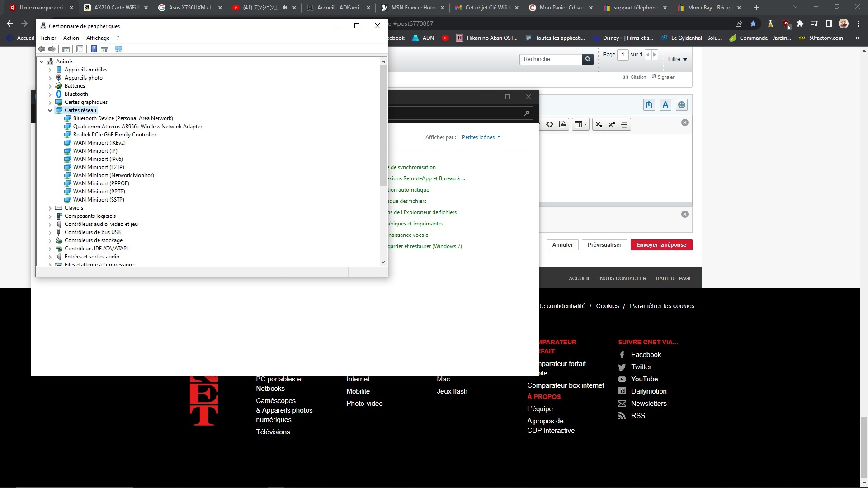Toggle the text formatting A icon
Viewport: 868px width, 488px height.
665,105
